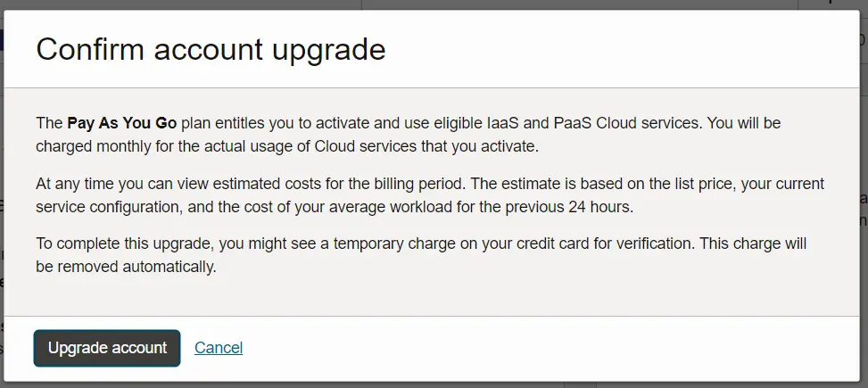Image resolution: width=868 pixels, height=388 pixels.
Task: Click empty footer space right of Cancel
Action: coord(535,348)
